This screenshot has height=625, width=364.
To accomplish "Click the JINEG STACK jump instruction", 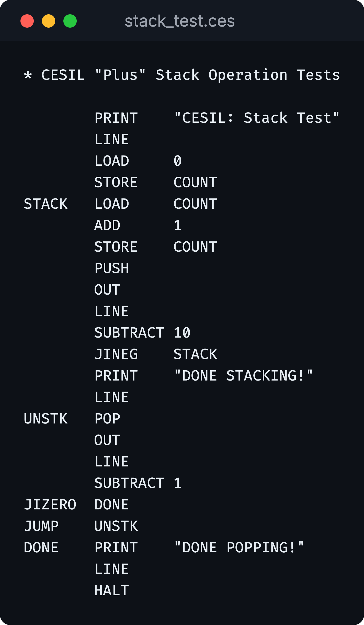I will 156,354.
